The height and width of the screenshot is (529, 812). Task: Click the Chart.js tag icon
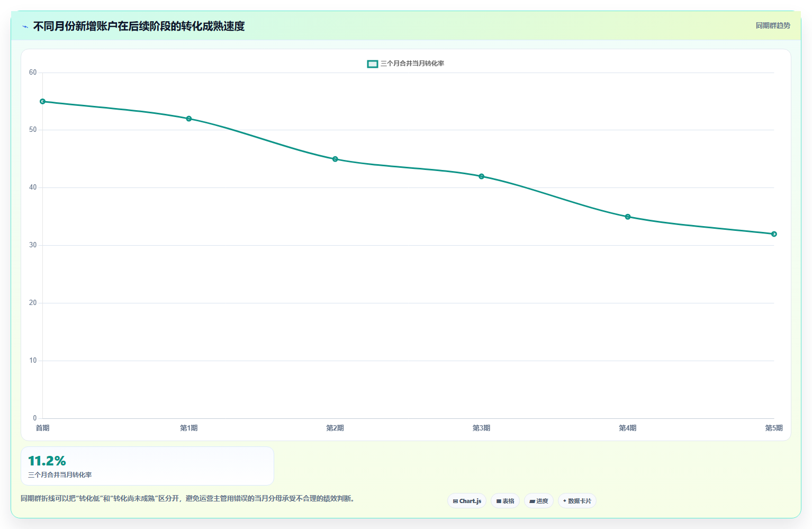tap(455, 501)
